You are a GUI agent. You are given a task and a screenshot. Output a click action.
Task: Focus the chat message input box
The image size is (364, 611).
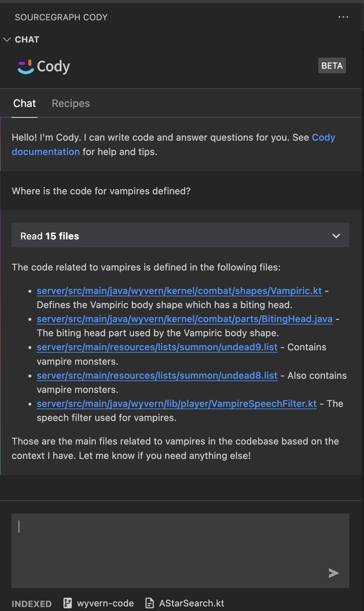(x=180, y=550)
